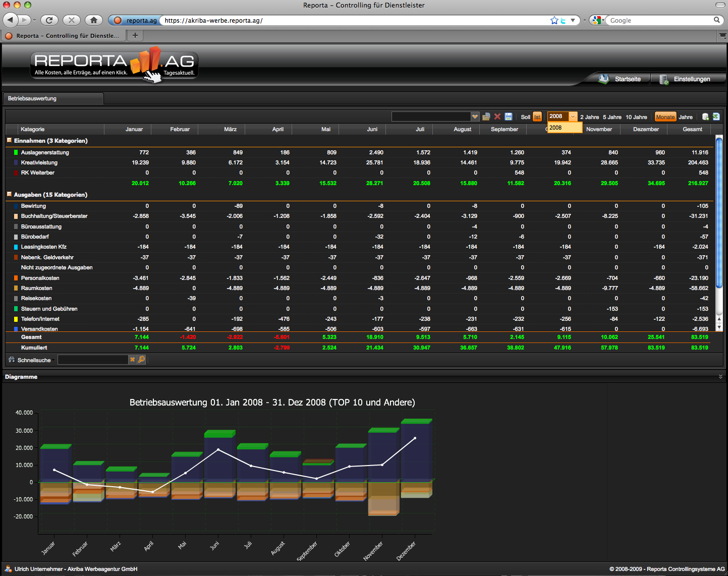
Task: Click the open folder icon in the toolbar
Action: (486, 117)
